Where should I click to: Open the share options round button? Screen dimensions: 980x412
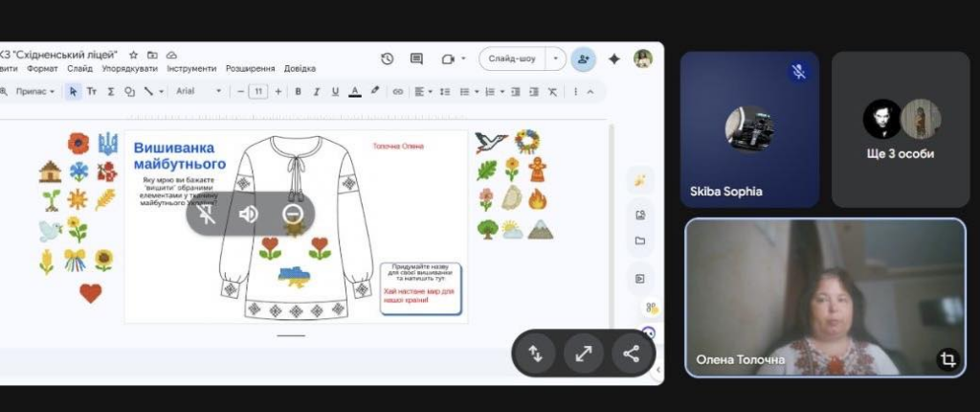632,354
